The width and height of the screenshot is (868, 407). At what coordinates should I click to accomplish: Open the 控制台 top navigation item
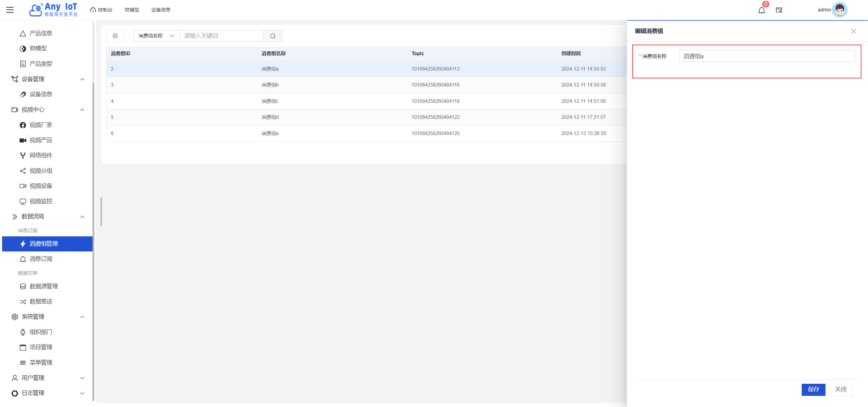(x=101, y=10)
